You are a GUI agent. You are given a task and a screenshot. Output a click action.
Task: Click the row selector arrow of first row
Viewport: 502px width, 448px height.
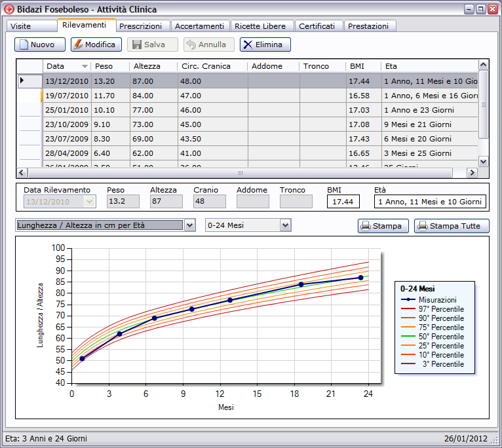22,81
